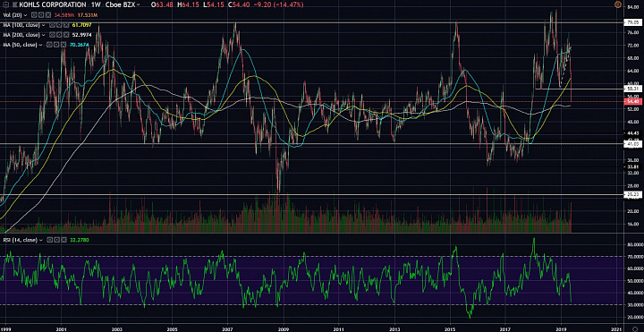
Task: Click the cyan MA 50 value 70.3674
Action: (80, 45)
